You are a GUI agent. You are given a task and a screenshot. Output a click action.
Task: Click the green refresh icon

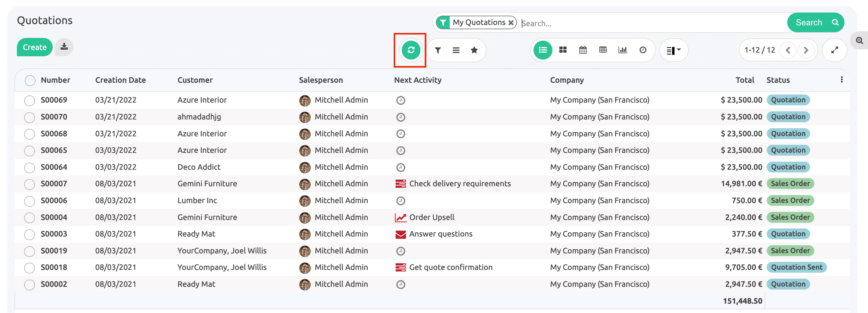click(x=410, y=50)
